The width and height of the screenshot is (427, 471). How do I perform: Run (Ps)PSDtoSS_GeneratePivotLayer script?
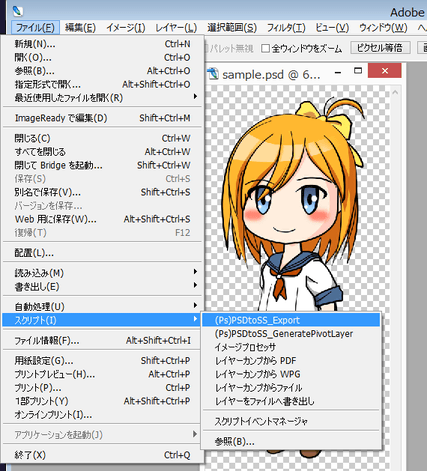tap(291, 334)
